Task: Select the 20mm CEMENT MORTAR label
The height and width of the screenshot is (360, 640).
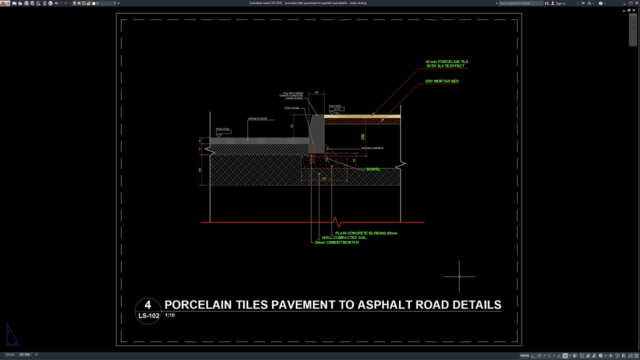Action: tap(337, 242)
